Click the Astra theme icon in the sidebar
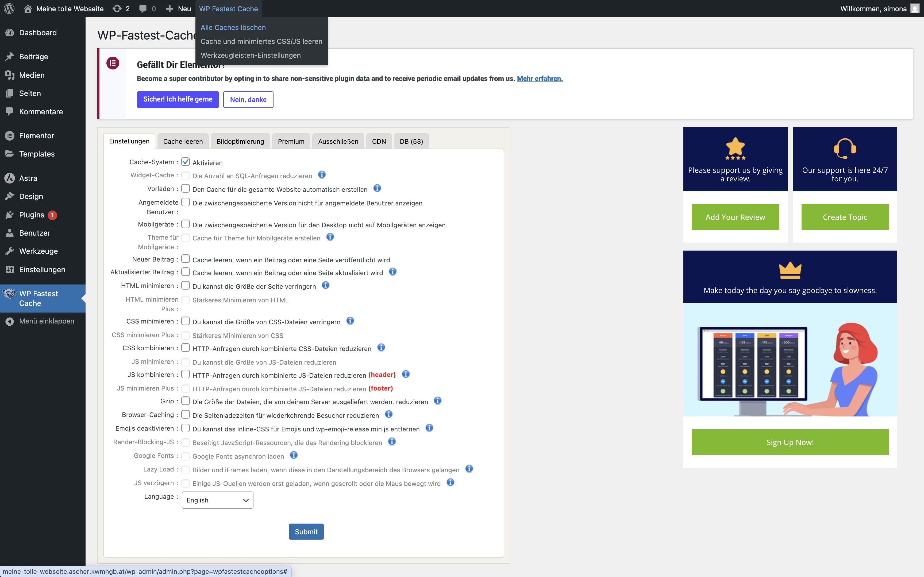The width and height of the screenshot is (924, 577). pos(10,178)
